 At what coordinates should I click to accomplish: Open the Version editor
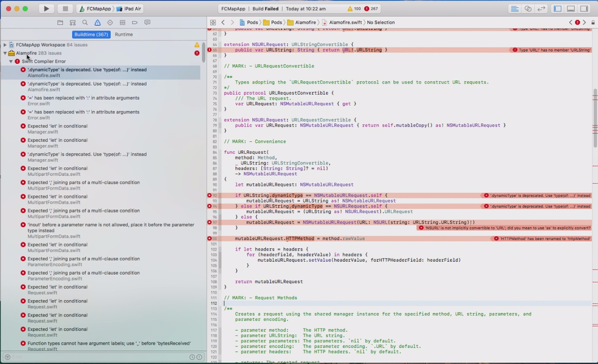coord(542,9)
